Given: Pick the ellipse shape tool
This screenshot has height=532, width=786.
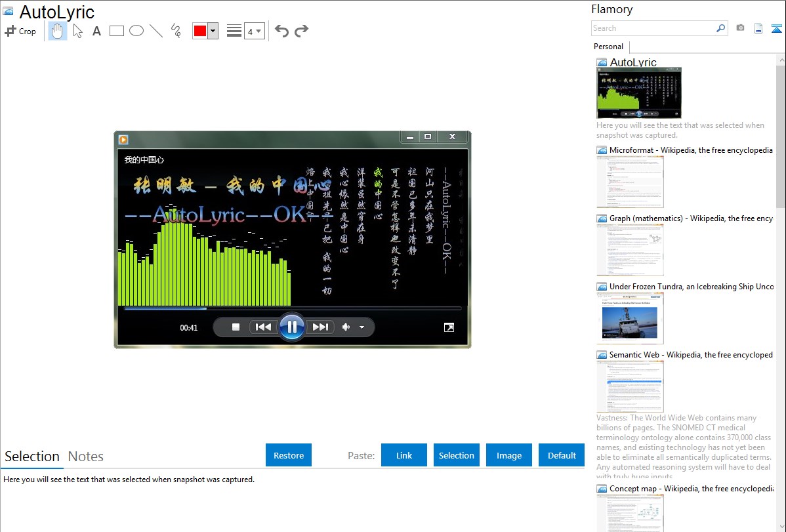Looking at the screenshot, I should click(136, 31).
